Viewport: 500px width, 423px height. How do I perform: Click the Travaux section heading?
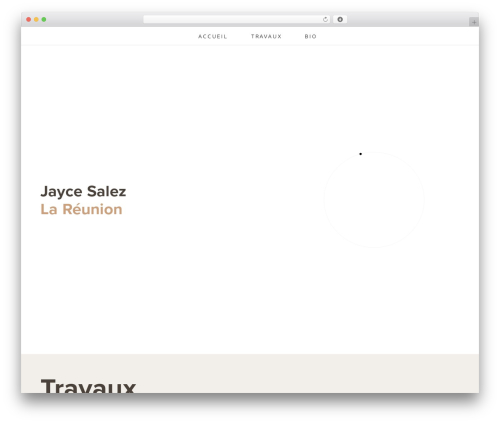(88, 386)
